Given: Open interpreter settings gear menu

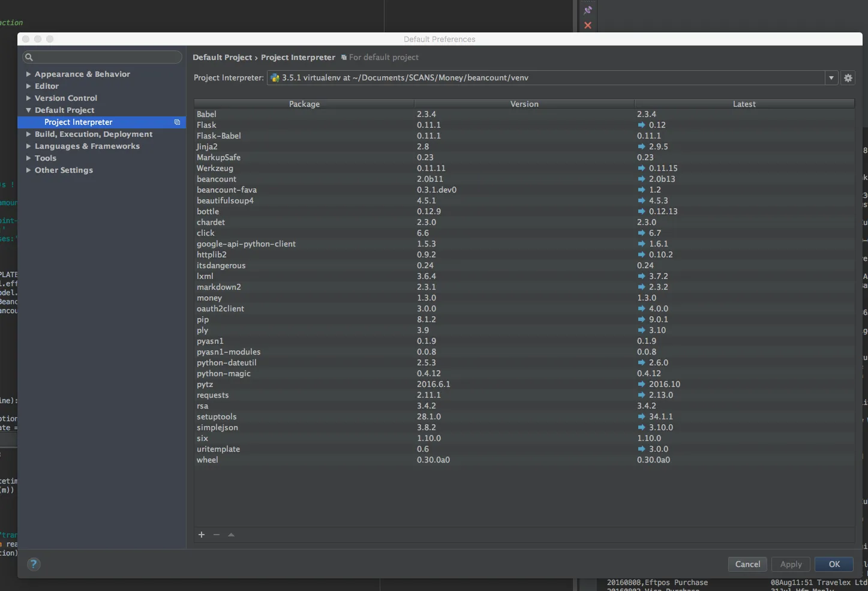Looking at the screenshot, I should pyautogui.click(x=848, y=78).
